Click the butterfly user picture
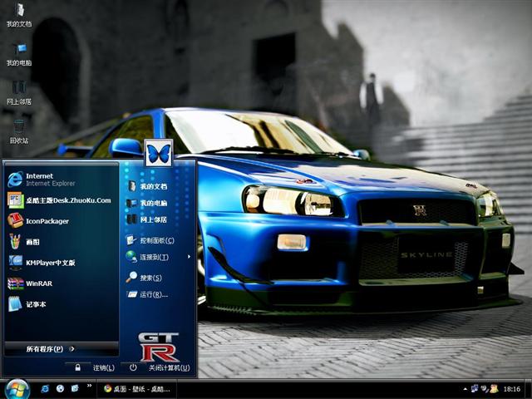Screen dimensions: 532x399 (159, 153)
